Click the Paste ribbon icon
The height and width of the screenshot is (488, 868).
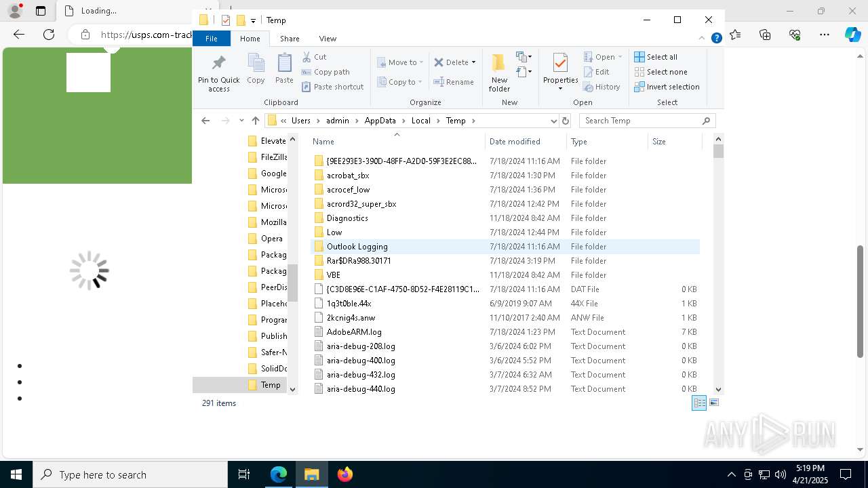coord(284,68)
